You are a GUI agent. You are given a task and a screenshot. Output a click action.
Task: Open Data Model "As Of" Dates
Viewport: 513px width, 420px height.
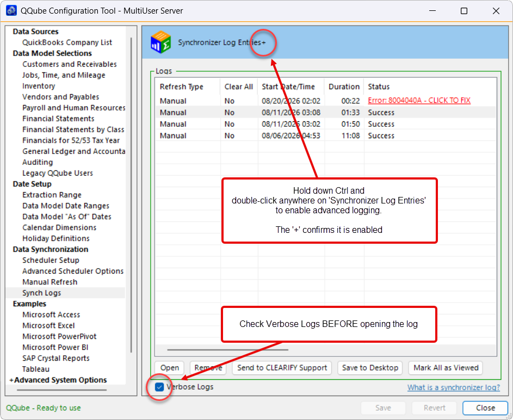pyautogui.click(x=67, y=217)
